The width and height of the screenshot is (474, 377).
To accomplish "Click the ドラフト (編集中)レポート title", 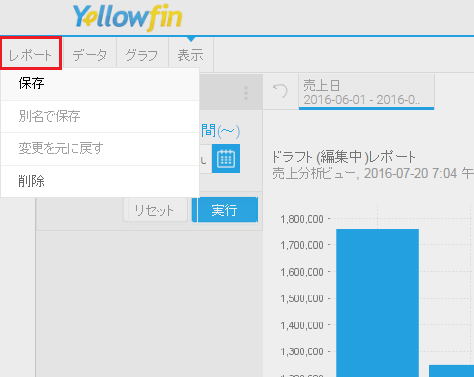I will [x=344, y=157].
